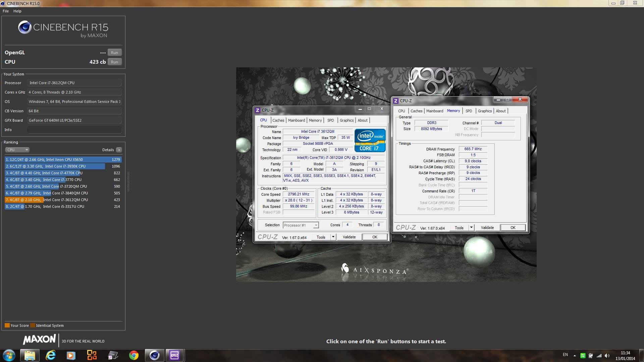644x362 pixels.
Task: Expand ranking Details arrow
Action: pyautogui.click(x=119, y=150)
